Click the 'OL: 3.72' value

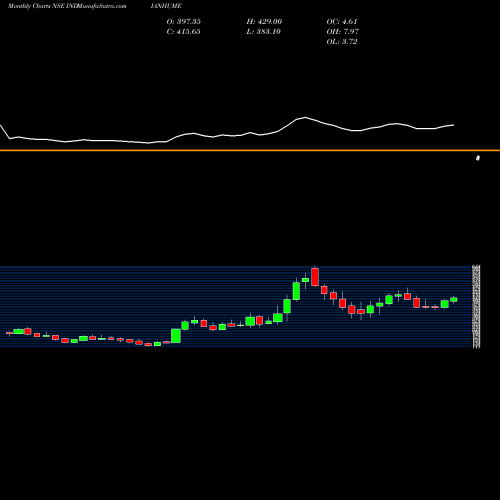click(342, 42)
